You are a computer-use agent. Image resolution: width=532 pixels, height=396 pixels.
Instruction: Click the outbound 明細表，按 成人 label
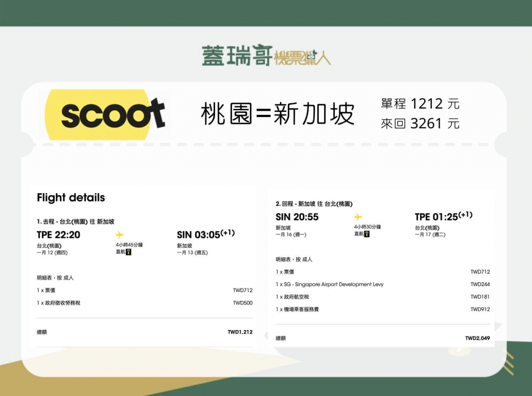tap(55, 278)
